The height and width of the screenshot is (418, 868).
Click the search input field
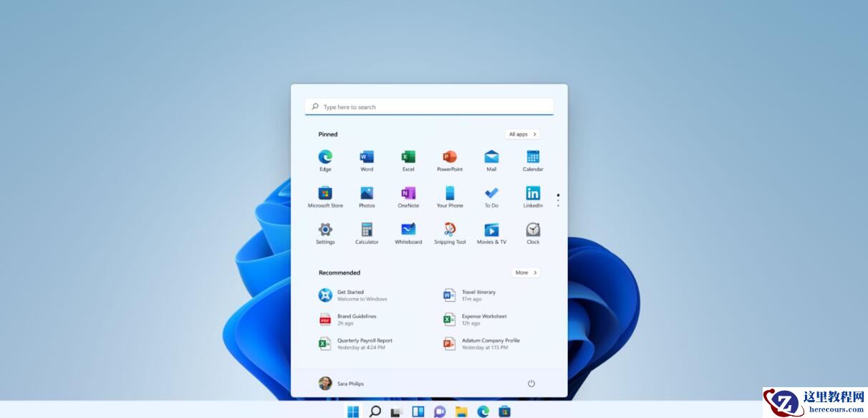click(x=429, y=106)
